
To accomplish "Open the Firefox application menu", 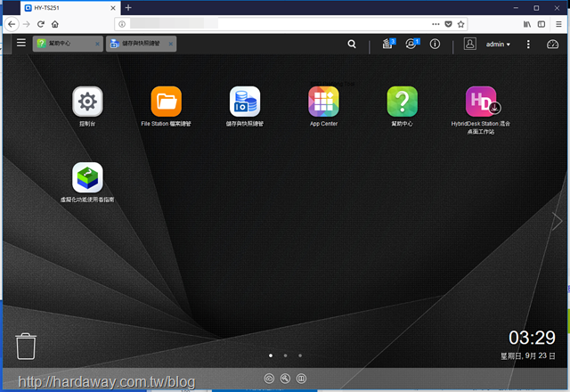I will [558, 24].
